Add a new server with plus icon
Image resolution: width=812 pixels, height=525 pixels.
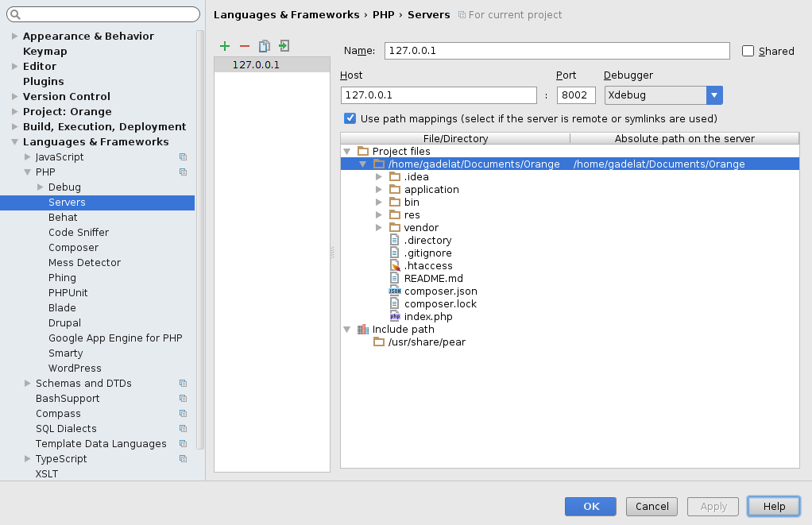pyautogui.click(x=225, y=46)
